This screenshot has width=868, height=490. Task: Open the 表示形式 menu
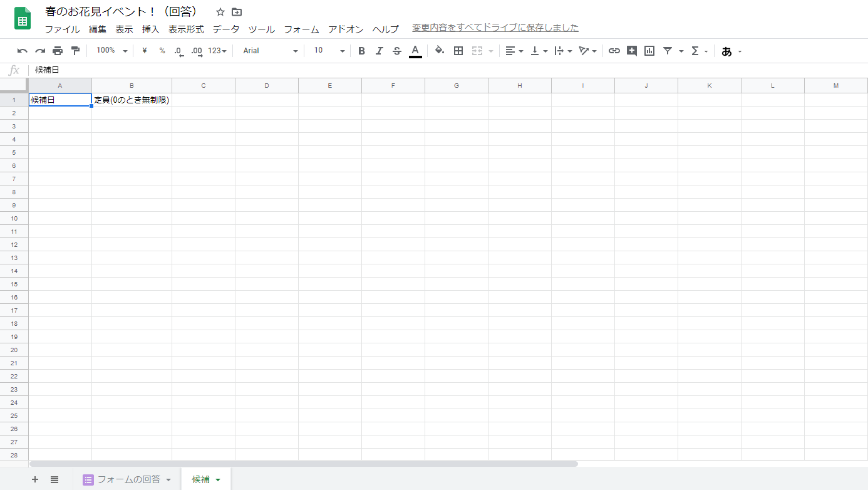[186, 29]
